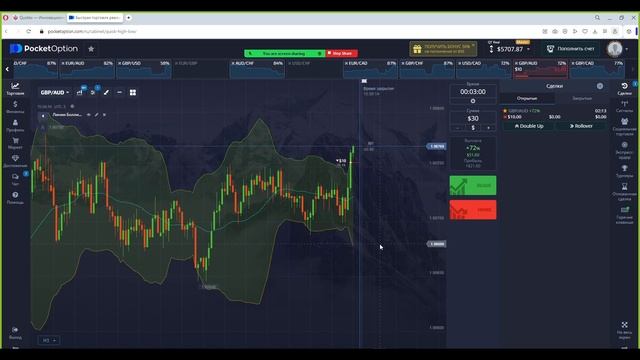Select the GBP/CAD asset tab
This screenshot has width=640, height=360.
pyautogui.click(x=597, y=69)
